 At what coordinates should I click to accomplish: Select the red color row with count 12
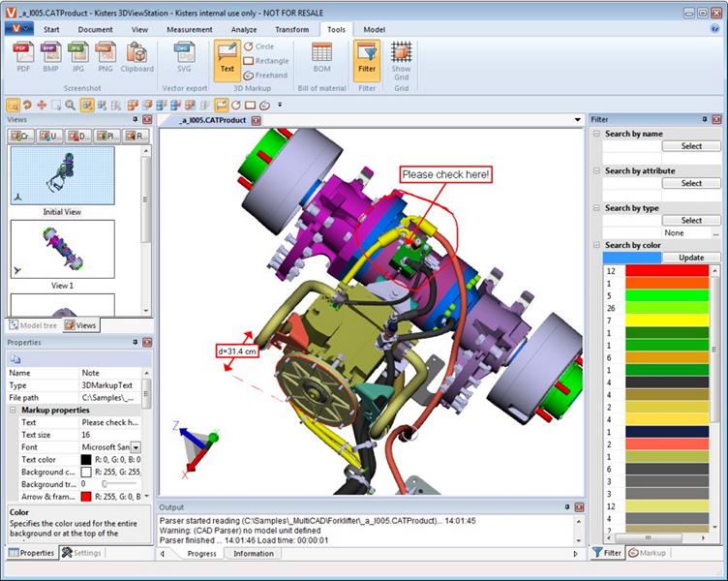tap(656, 271)
